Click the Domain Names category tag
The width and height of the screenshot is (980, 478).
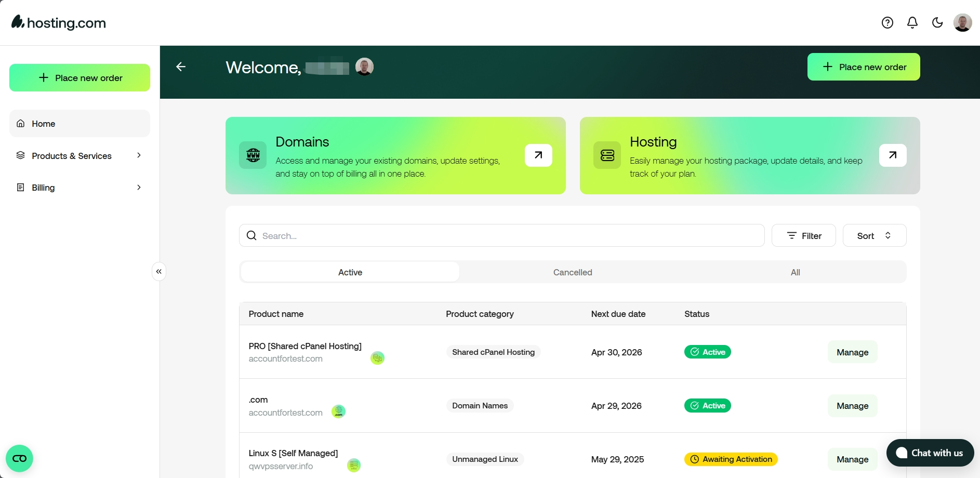coord(480,406)
